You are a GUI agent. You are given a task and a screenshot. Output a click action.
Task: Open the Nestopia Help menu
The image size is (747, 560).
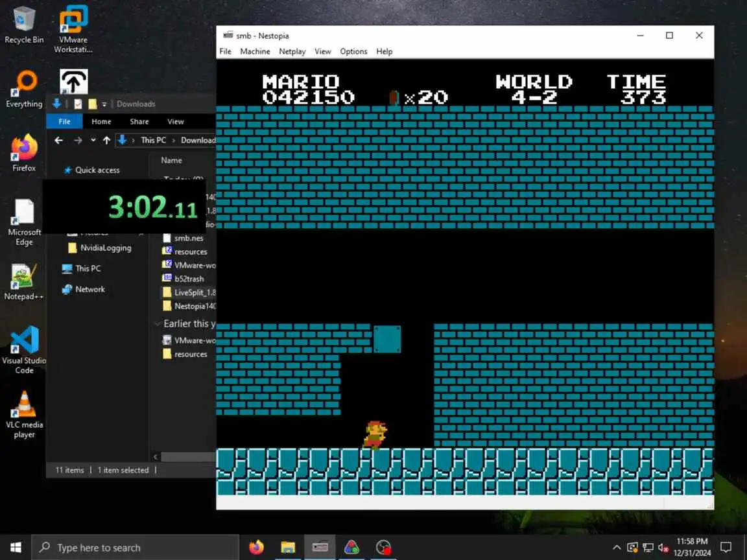[x=384, y=51]
